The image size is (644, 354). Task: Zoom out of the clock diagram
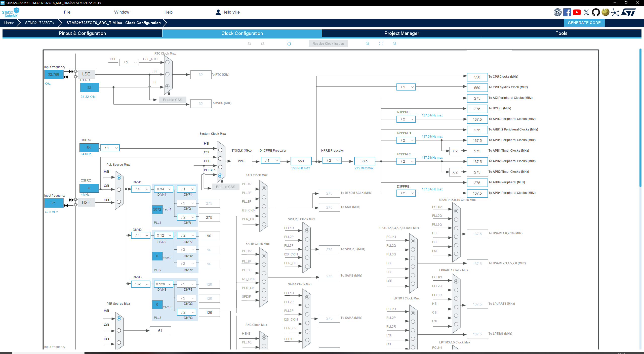(x=395, y=43)
